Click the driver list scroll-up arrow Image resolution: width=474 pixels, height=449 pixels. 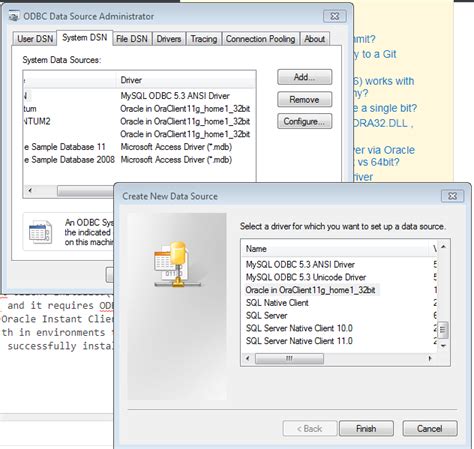(443, 247)
